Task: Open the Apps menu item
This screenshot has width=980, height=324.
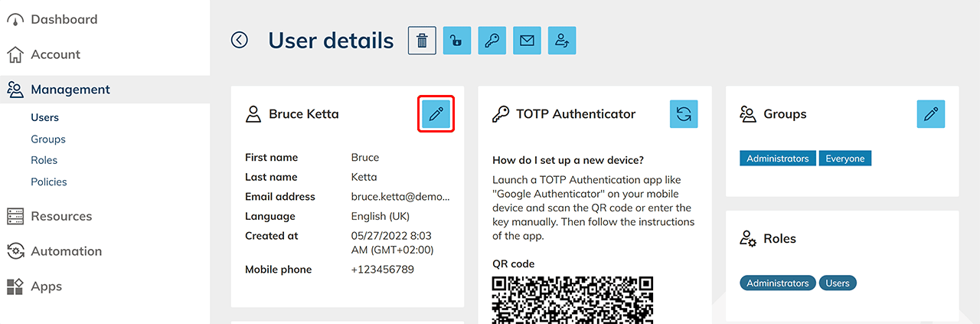Action: click(x=46, y=286)
